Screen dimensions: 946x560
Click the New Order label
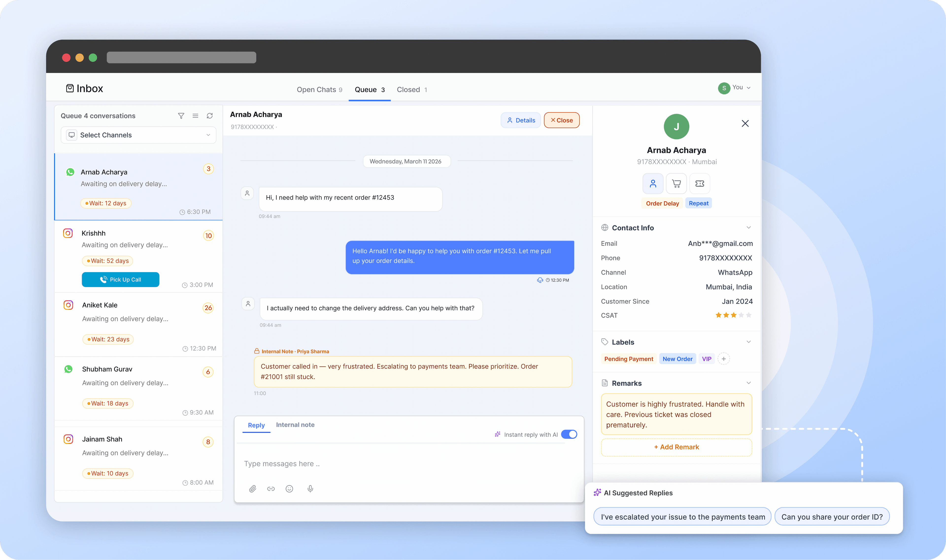(x=677, y=359)
